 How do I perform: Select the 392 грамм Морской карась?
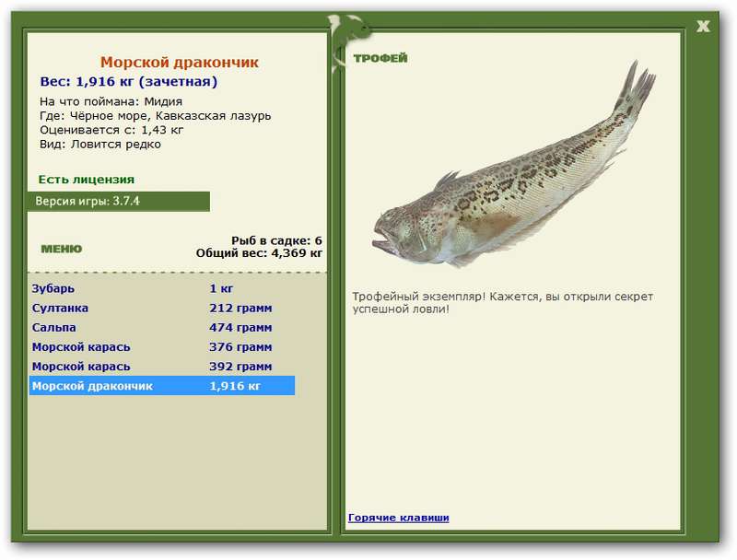(x=162, y=367)
